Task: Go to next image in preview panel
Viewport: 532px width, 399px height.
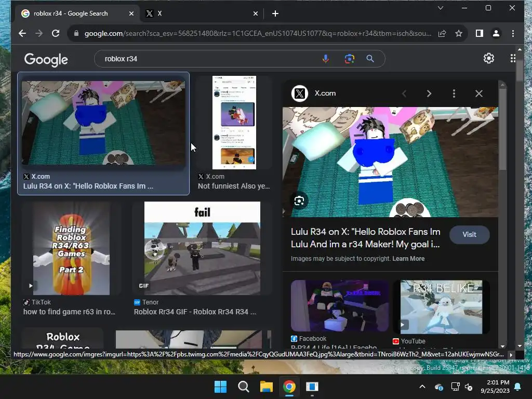Action: 429,94
